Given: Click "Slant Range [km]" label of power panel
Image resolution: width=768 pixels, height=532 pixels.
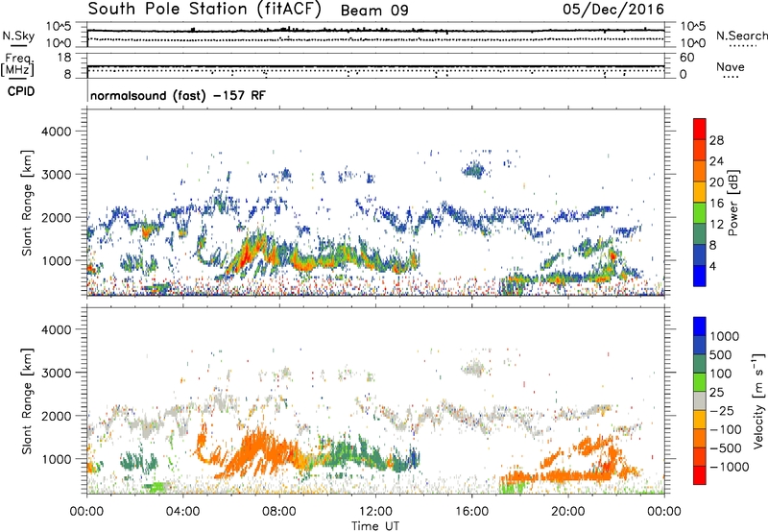Looking at the screenshot, I should pyautogui.click(x=27, y=204).
